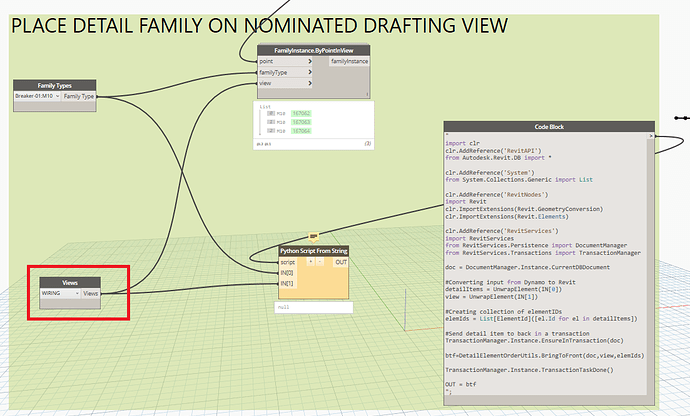Select the Python Script From String header
The image size is (690, 416).
[314, 251]
